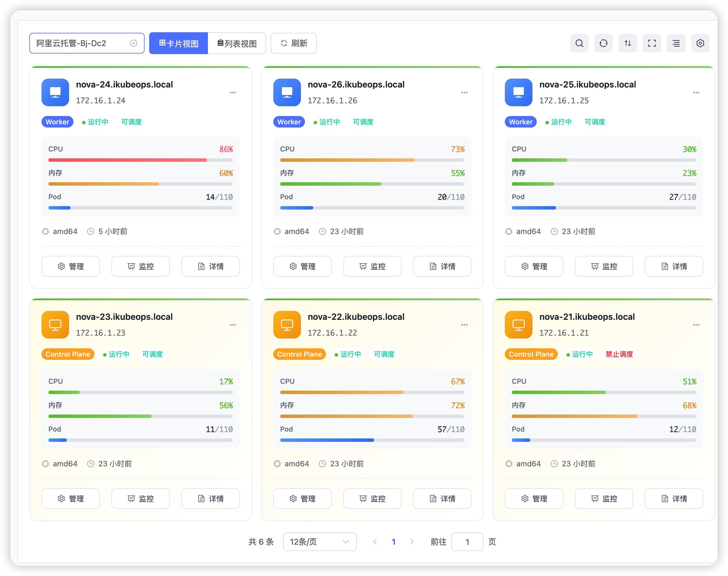Switch to 卡片视图 card view tab
728x576 pixels.
[179, 43]
